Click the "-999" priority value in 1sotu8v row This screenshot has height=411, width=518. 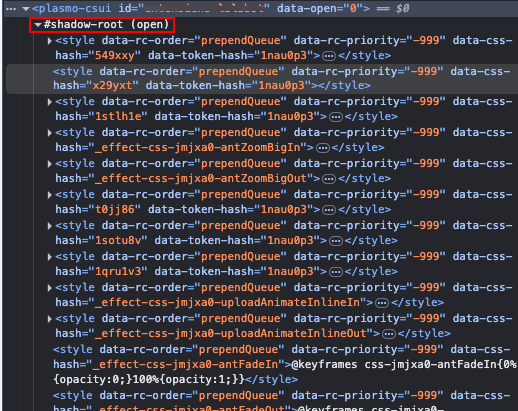[426, 225]
